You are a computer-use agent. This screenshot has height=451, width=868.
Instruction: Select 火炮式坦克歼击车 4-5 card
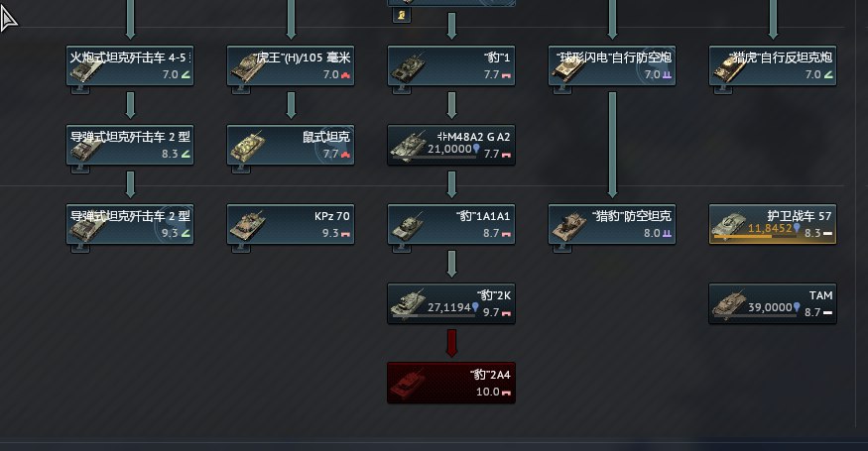tap(130, 65)
